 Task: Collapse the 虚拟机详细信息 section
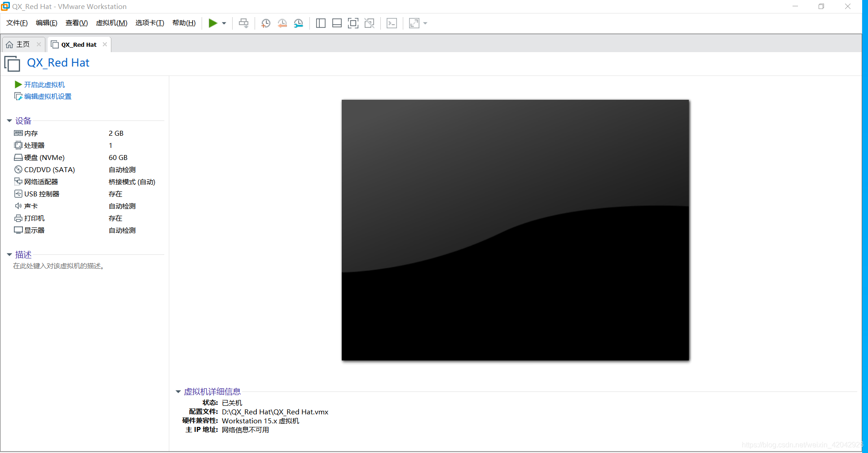point(178,391)
